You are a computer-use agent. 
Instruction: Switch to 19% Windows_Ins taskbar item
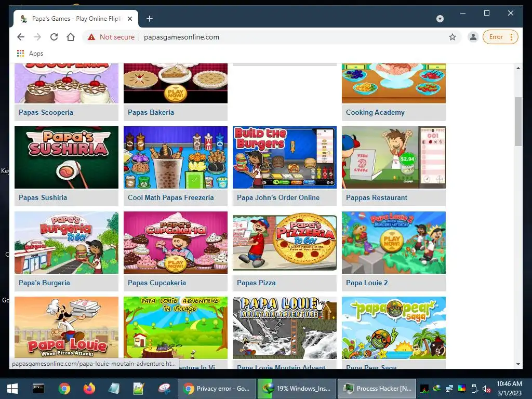297,389
